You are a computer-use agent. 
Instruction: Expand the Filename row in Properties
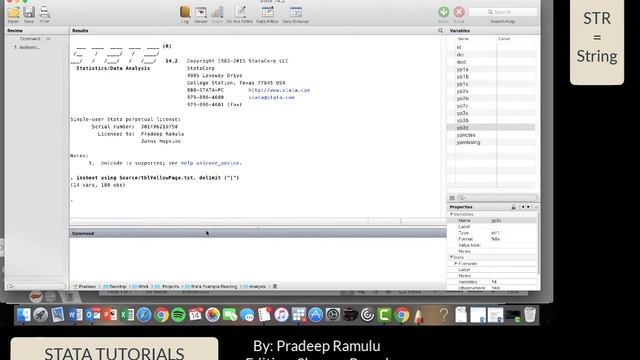point(456,264)
